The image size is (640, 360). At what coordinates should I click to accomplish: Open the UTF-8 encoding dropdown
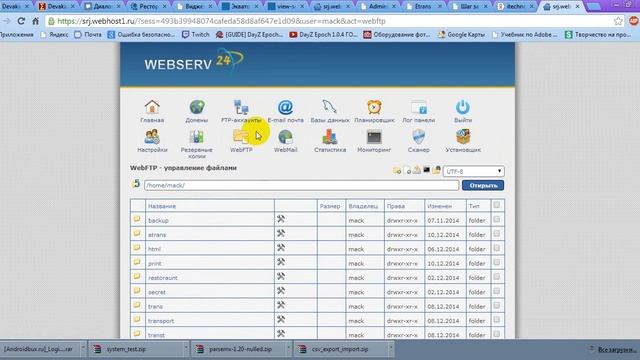(x=473, y=171)
